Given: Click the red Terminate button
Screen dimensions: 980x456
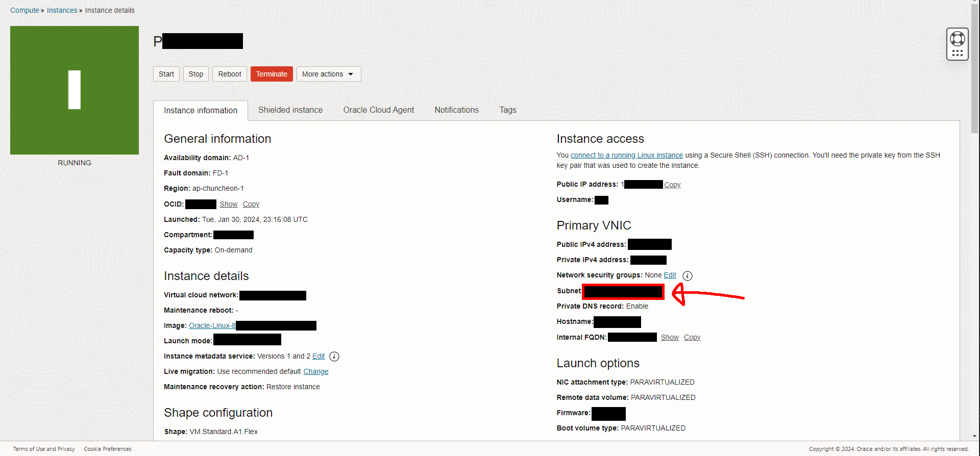Looking at the screenshot, I should pyautogui.click(x=272, y=74).
